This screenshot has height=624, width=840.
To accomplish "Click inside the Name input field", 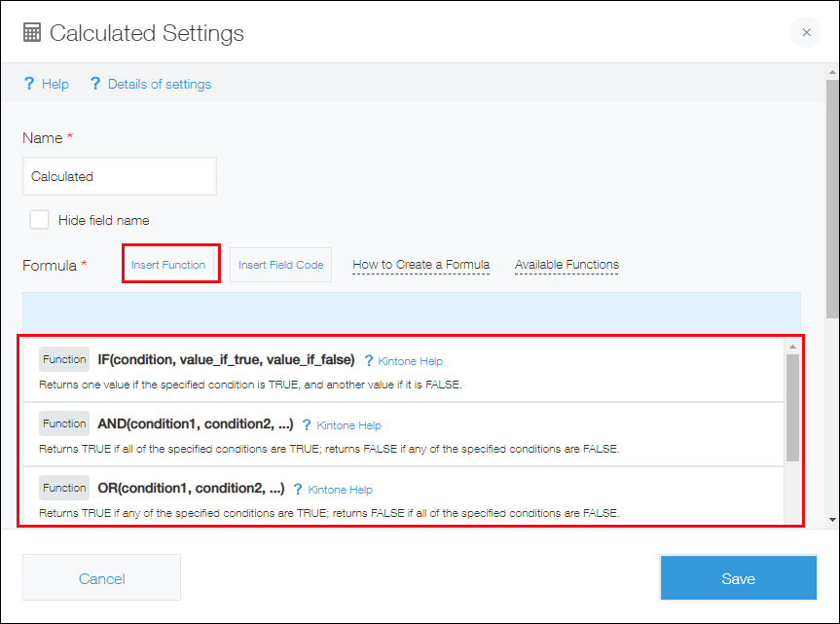I will pos(119,175).
